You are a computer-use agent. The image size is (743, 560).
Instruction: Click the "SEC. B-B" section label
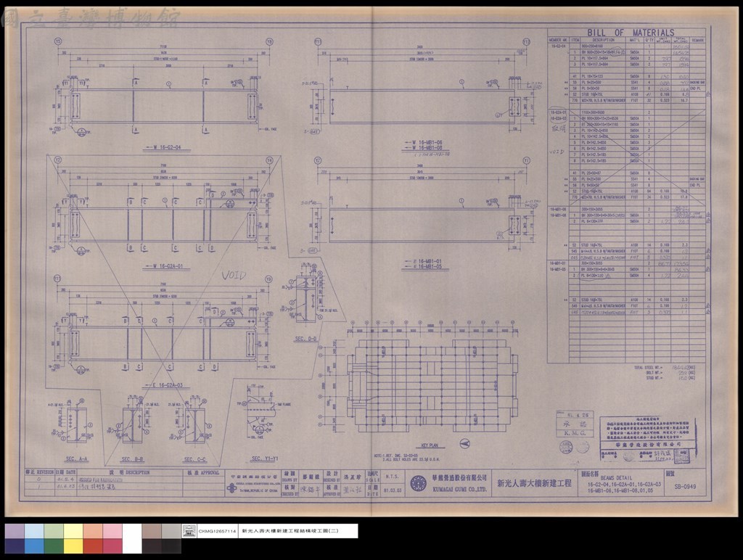pyautogui.click(x=133, y=459)
